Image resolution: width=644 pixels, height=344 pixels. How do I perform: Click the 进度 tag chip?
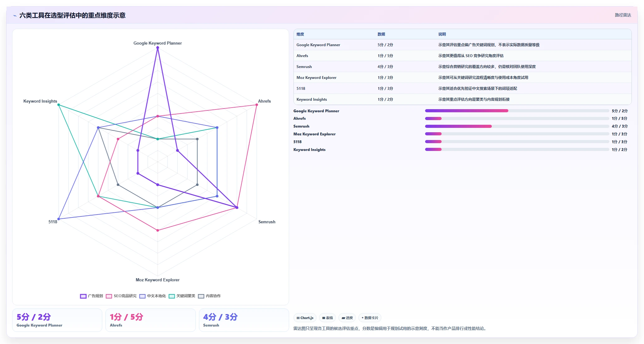point(347,318)
